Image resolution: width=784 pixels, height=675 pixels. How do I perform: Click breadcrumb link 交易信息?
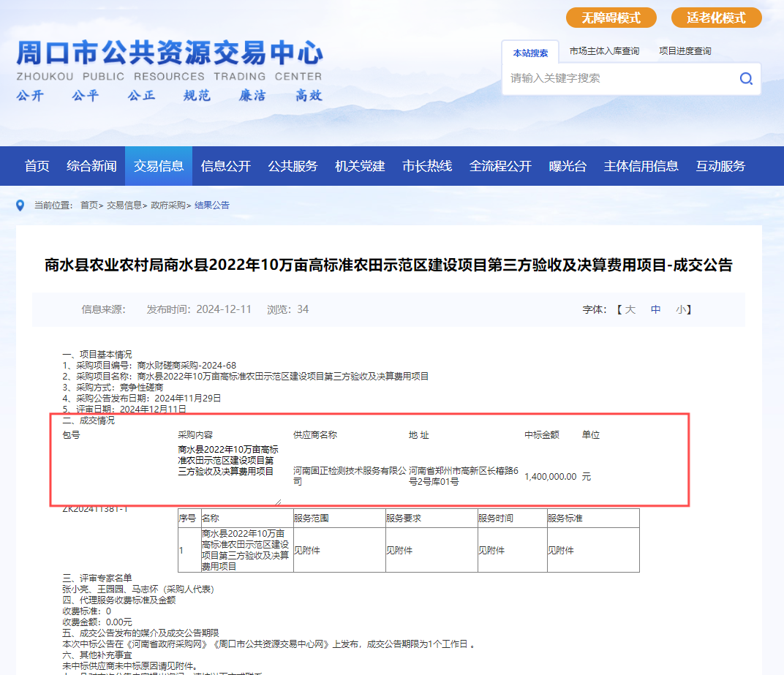click(x=124, y=205)
